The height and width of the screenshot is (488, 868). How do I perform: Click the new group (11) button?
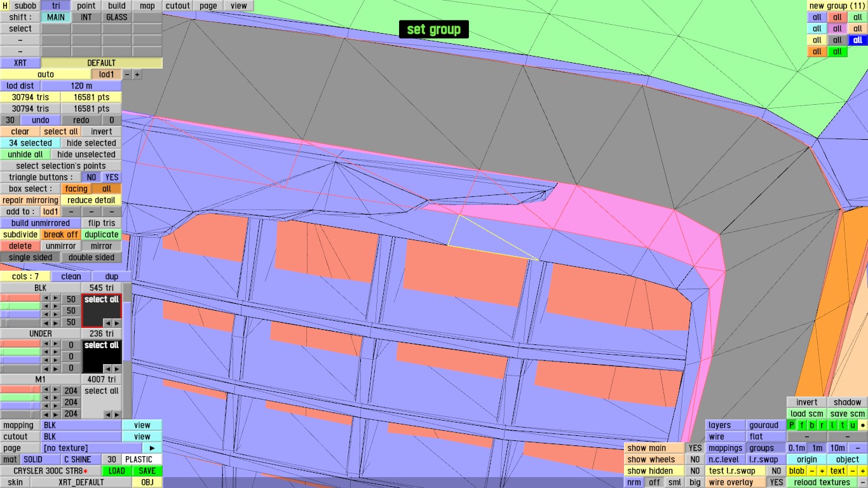(837, 6)
